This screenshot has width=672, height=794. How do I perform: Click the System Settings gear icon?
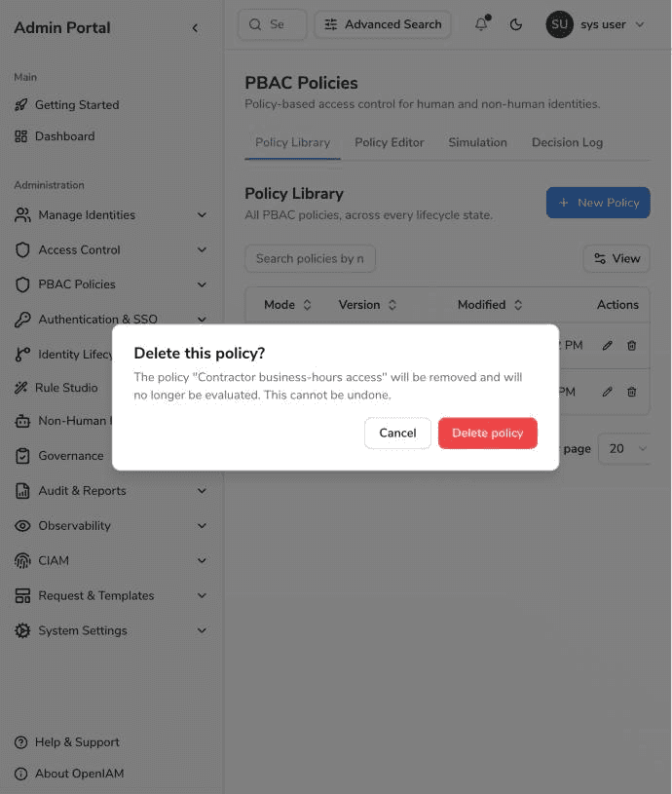(22, 630)
